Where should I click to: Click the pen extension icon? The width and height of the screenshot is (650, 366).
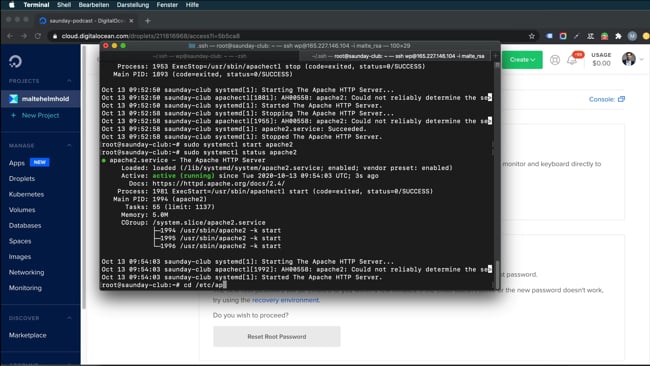coord(577,36)
